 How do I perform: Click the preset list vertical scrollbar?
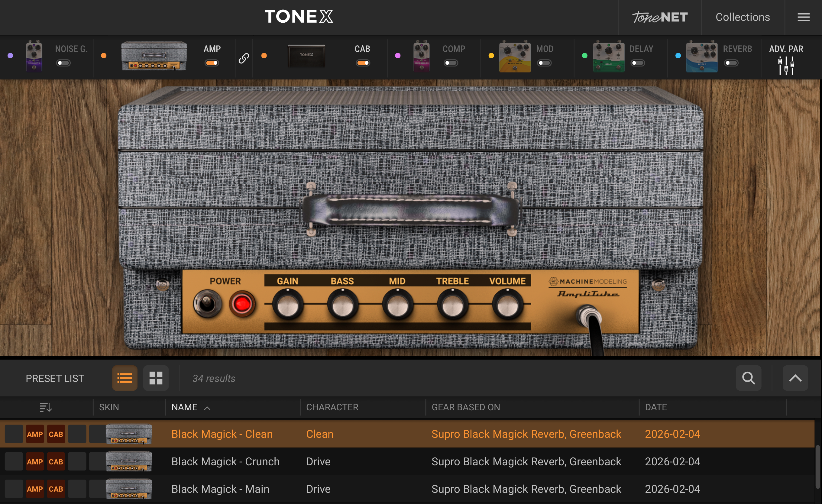click(818, 466)
